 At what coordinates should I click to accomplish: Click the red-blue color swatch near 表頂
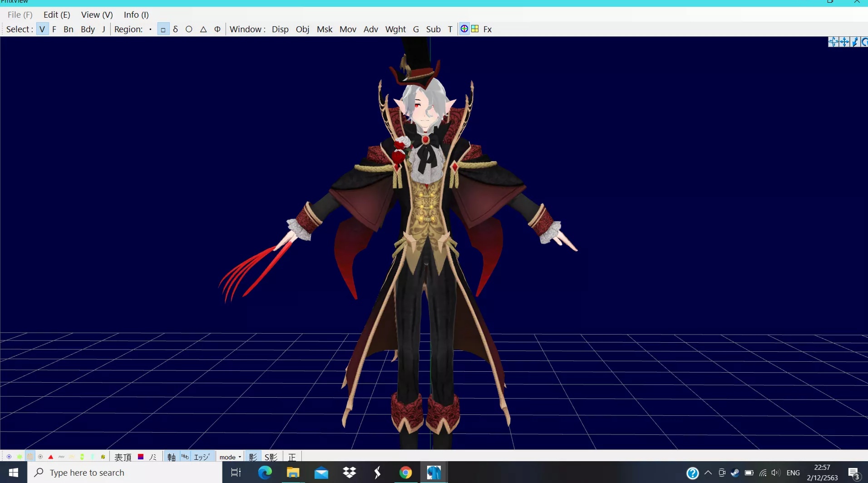[140, 457]
